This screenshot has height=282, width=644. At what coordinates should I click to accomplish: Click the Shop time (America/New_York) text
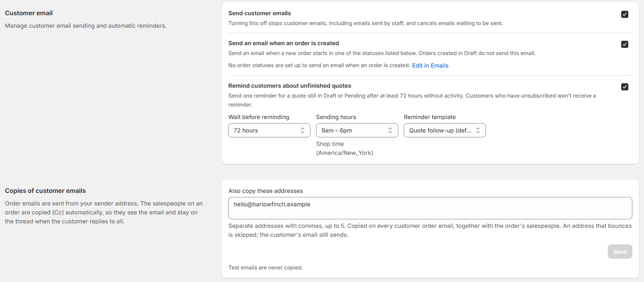[345, 148]
